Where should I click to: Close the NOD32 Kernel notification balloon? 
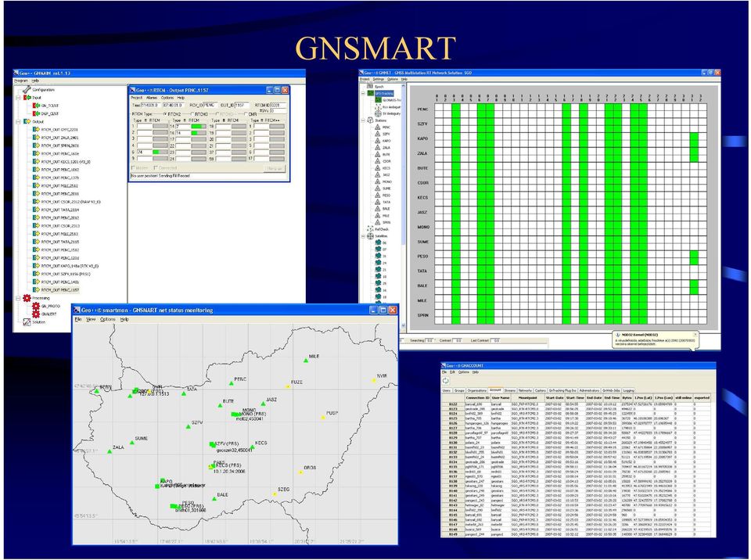(695, 335)
